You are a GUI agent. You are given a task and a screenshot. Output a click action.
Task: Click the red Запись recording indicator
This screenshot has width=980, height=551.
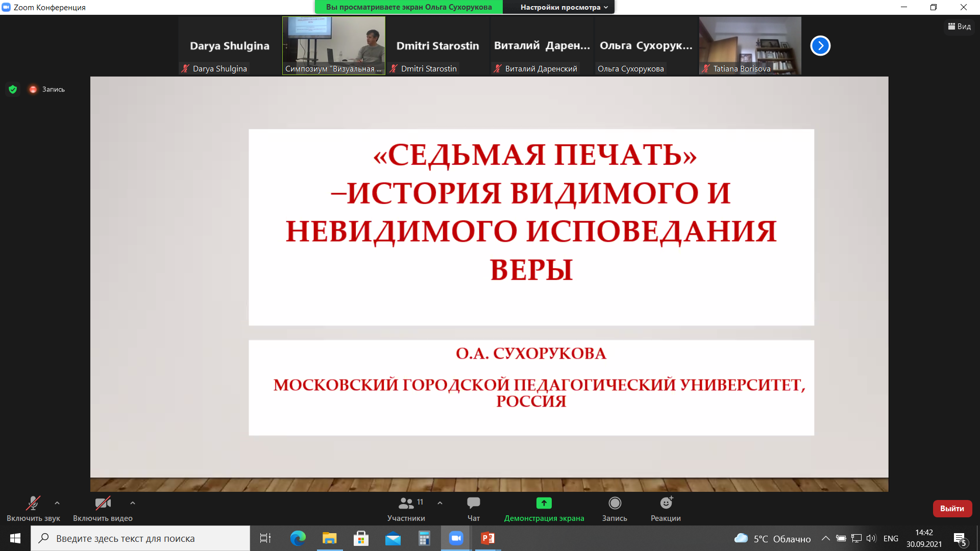(47, 89)
